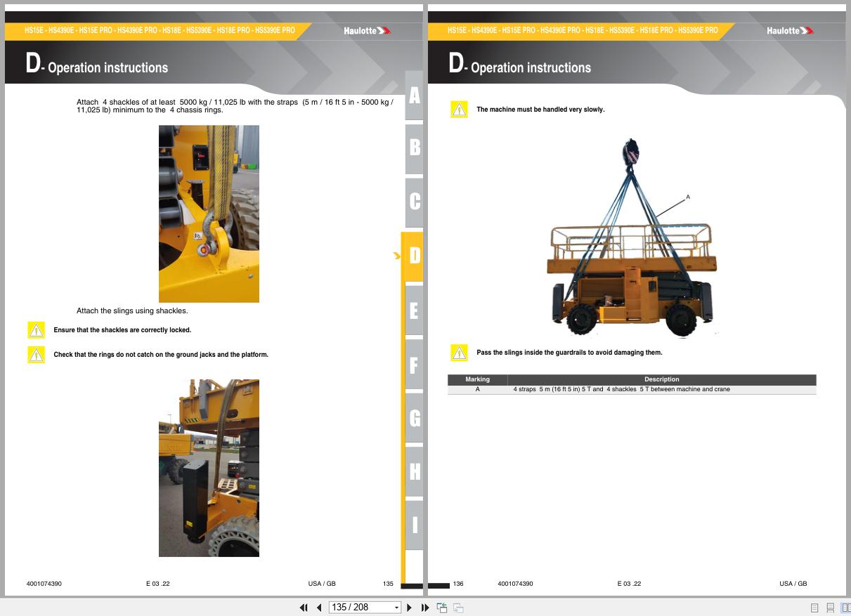The image size is (851, 616).
Task: Click 'The machine must be handled very slowly.'
Action: click(540, 110)
